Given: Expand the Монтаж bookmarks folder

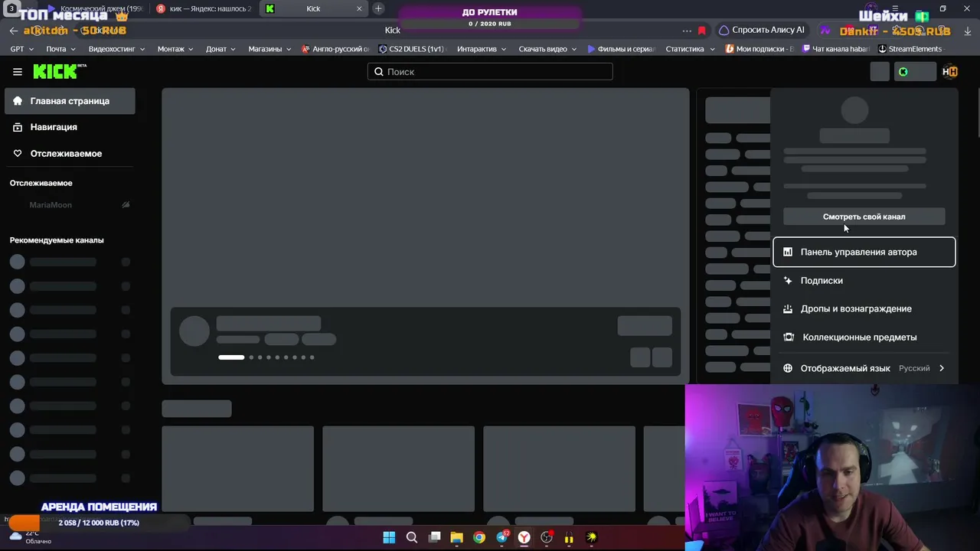Looking at the screenshot, I should [176, 49].
